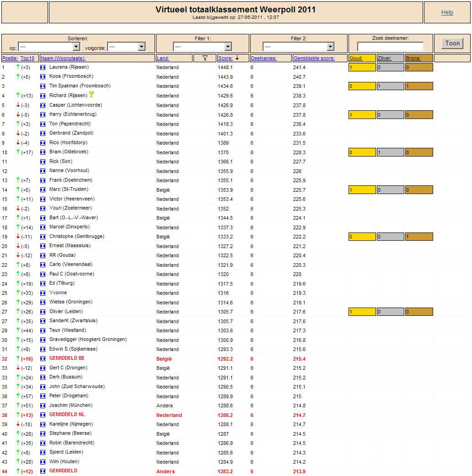Open the 'op' sort field dropdown
This screenshot has width=472, height=476.
(x=49, y=47)
